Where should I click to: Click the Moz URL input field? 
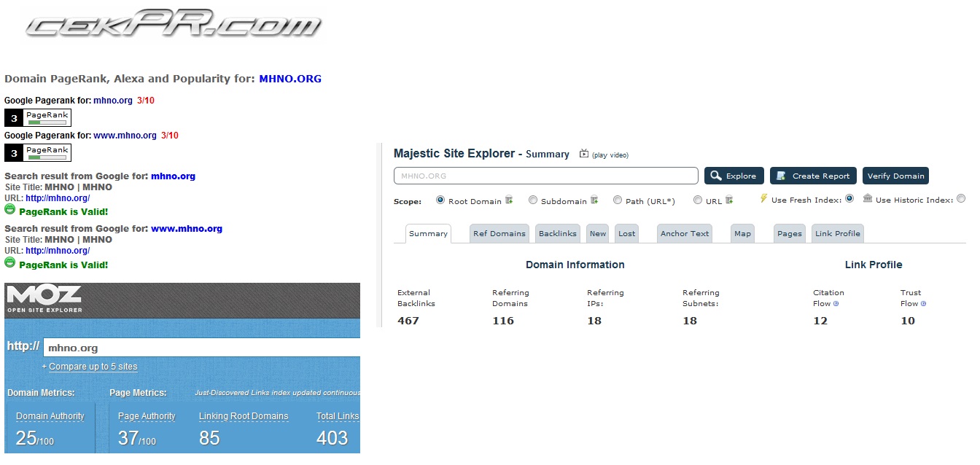[202, 348]
